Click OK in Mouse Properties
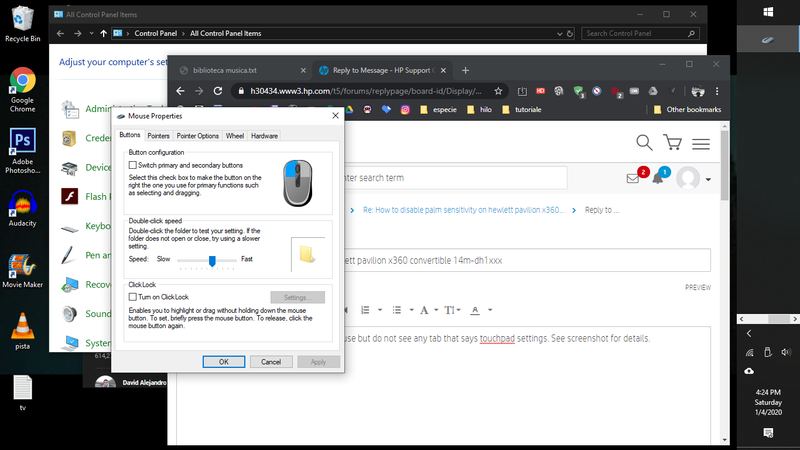The height and width of the screenshot is (450, 800). click(223, 362)
